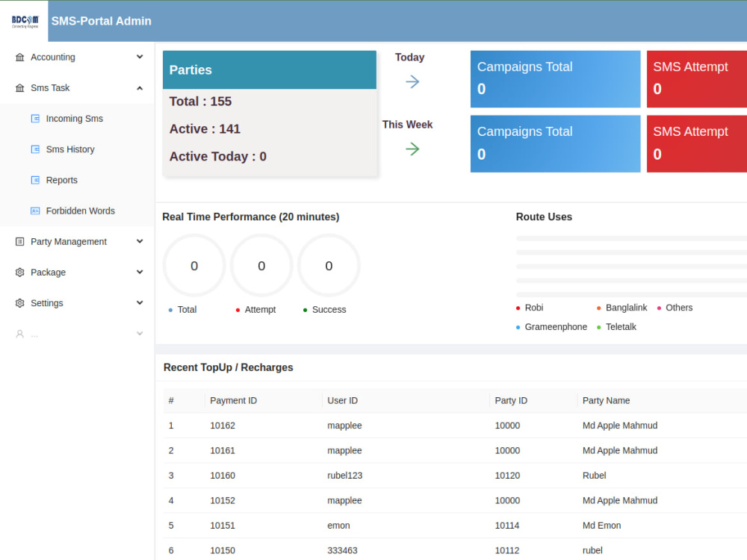Click Party Name Rubel cell

[595, 475]
